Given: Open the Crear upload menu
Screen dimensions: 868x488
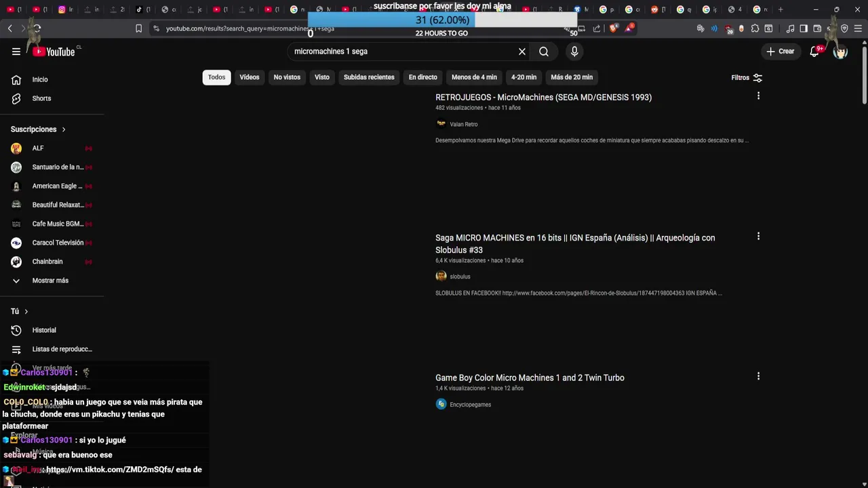Looking at the screenshot, I should 780,52.
